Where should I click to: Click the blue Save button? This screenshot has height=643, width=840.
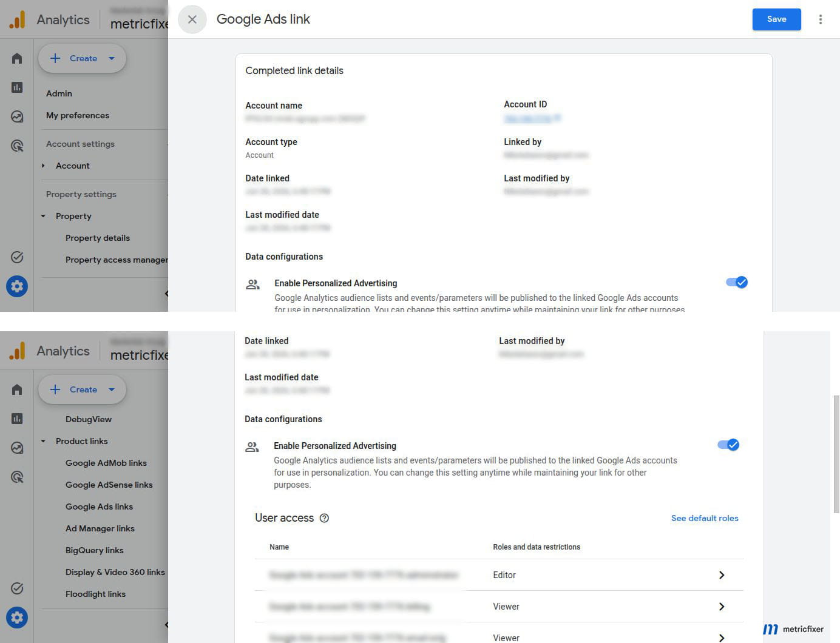[x=777, y=19]
